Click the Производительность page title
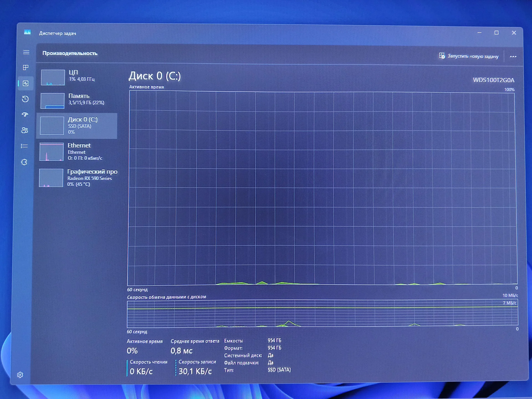The height and width of the screenshot is (399, 532). point(70,53)
